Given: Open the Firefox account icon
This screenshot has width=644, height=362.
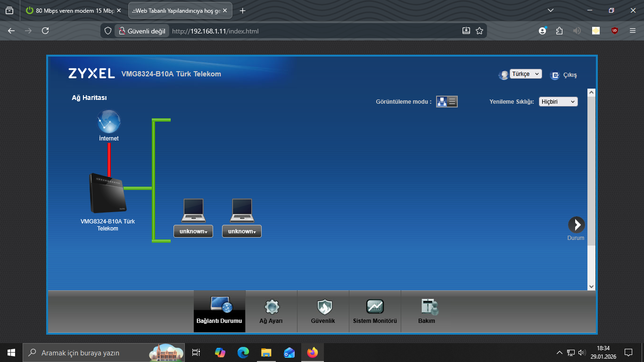Looking at the screenshot, I should tap(543, 31).
